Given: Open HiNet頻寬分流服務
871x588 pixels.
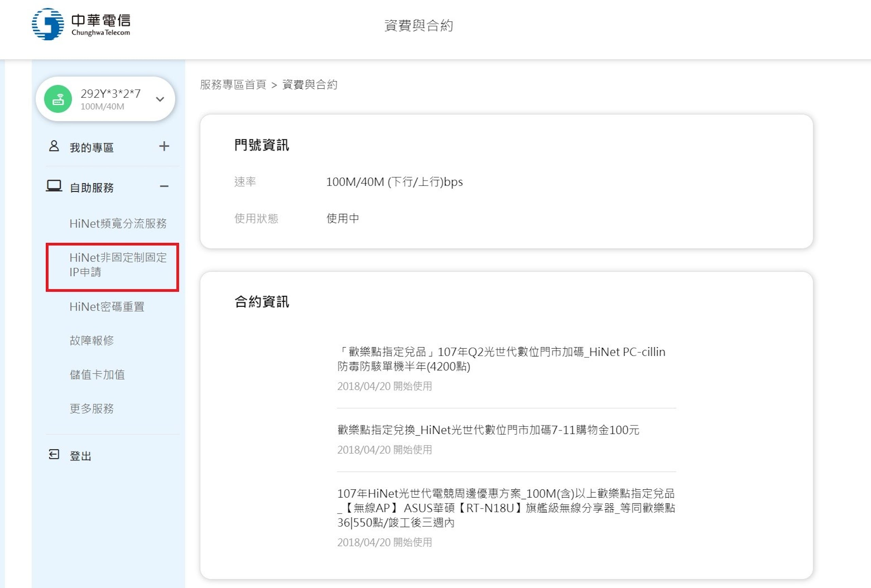Looking at the screenshot, I should tap(118, 223).
